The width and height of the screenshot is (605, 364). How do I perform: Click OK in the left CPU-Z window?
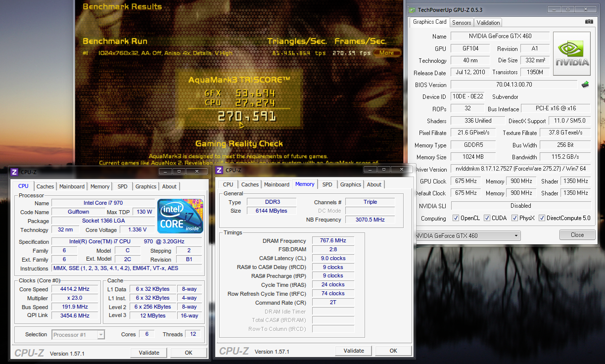tap(188, 353)
